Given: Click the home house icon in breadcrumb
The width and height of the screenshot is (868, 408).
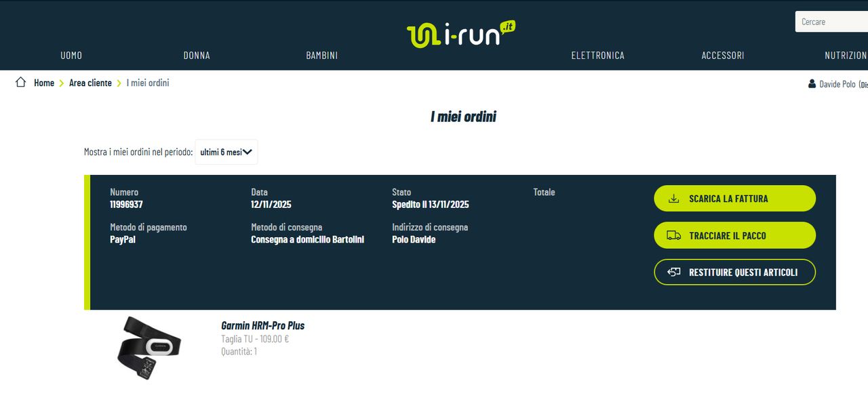Looking at the screenshot, I should (x=21, y=83).
